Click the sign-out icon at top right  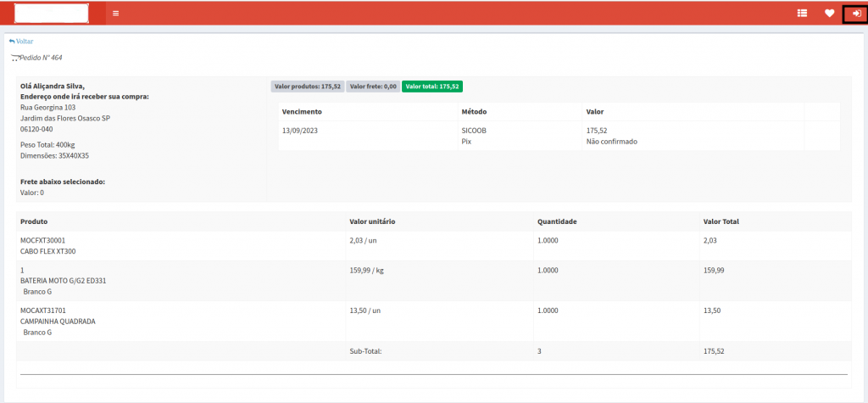856,14
